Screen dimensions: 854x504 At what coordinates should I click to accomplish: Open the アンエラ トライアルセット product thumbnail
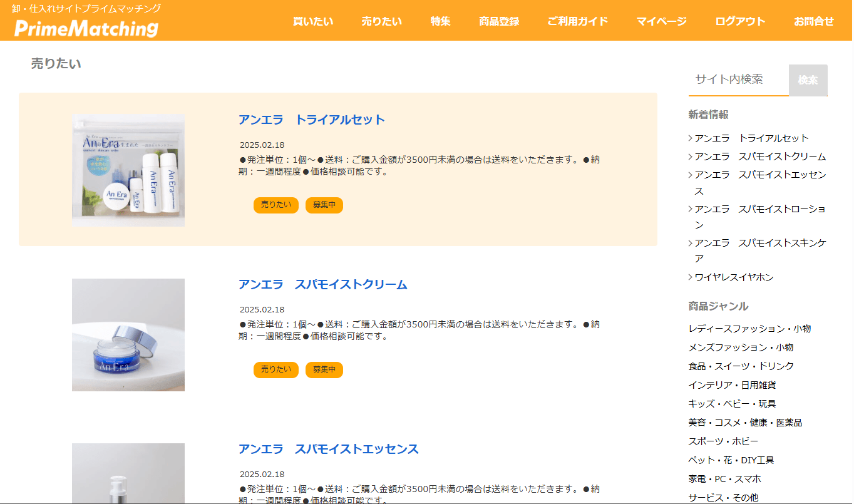128,170
